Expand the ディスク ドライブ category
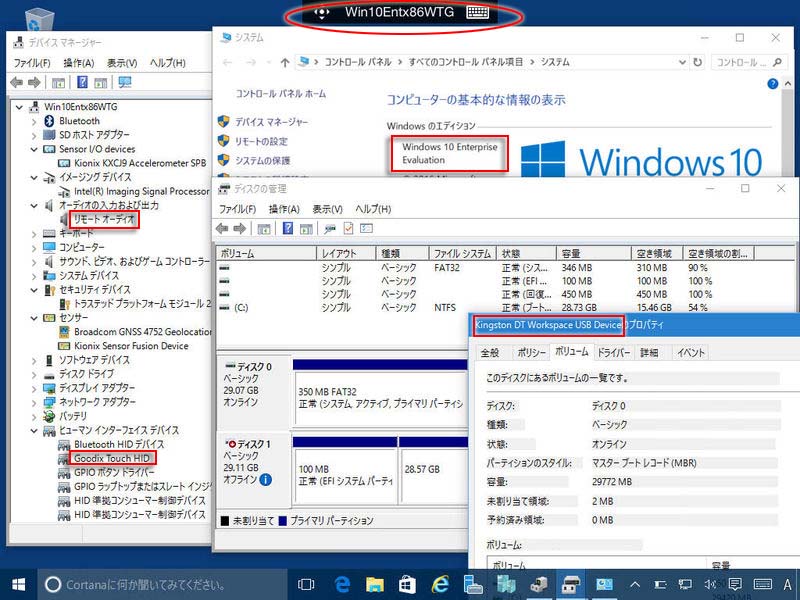The image size is (800, 600). pos(34,374)
